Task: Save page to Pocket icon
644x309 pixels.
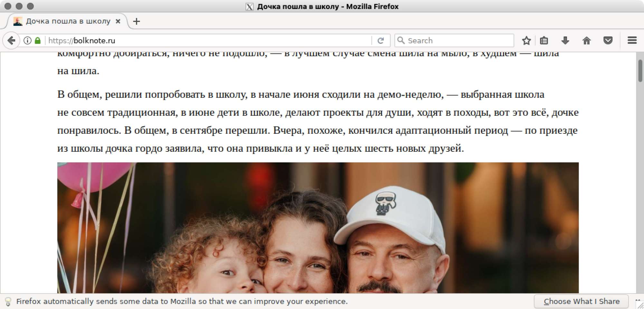Action: (608, 41)
